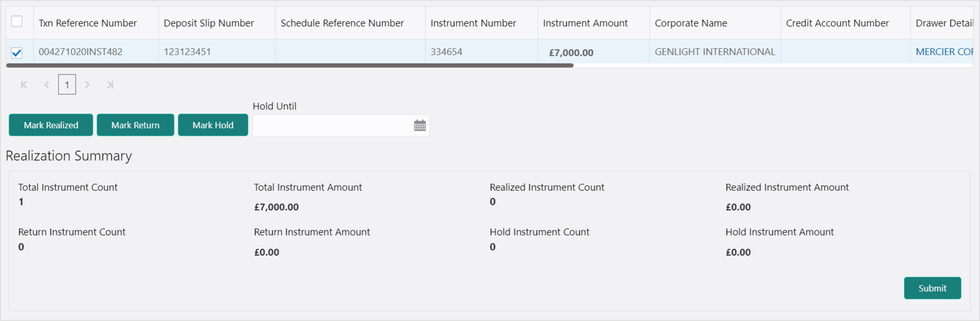980x321 pixels.
Task: Click the Realized Instrument Count label
Action: point(547,187)
